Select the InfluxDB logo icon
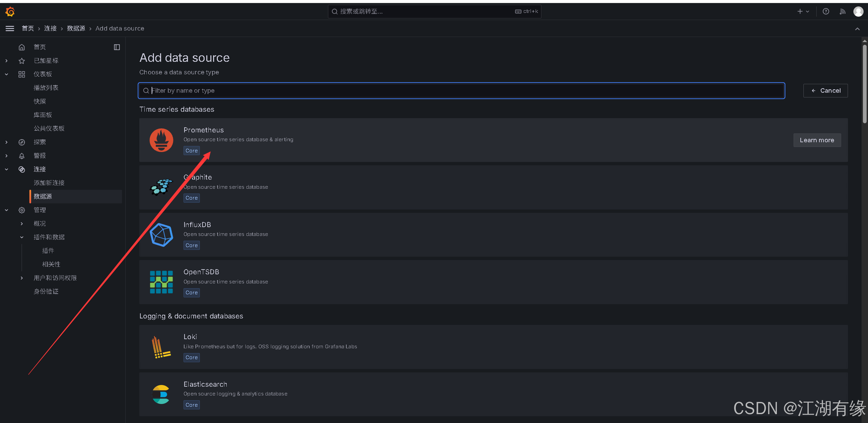Screen dimensions: 868x423 point(161,235)
